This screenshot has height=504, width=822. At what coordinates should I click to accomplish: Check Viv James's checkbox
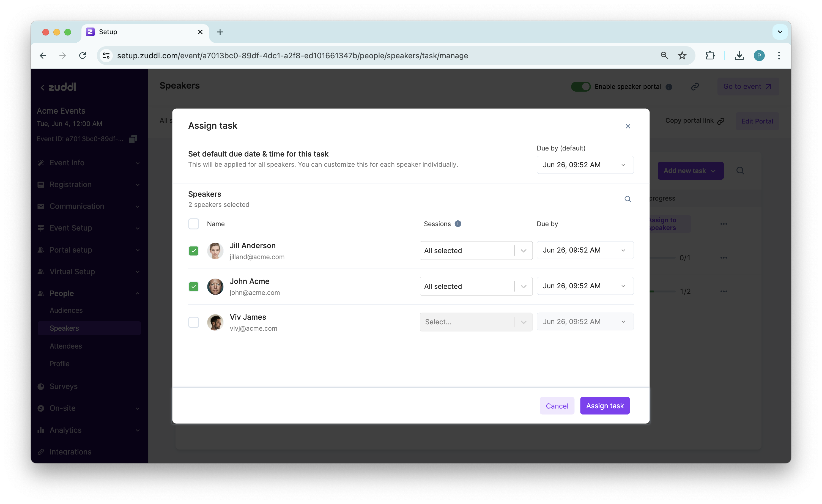click(x=193, y=322)
